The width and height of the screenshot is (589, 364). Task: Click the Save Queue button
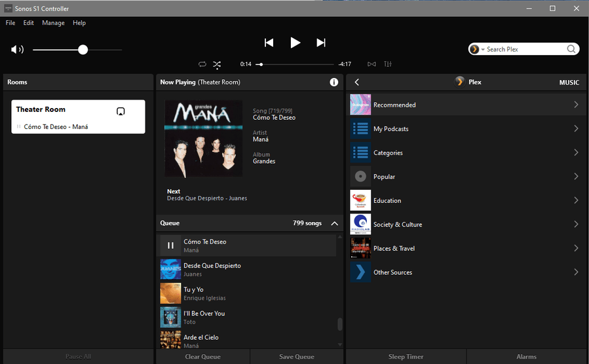point(297,357)
